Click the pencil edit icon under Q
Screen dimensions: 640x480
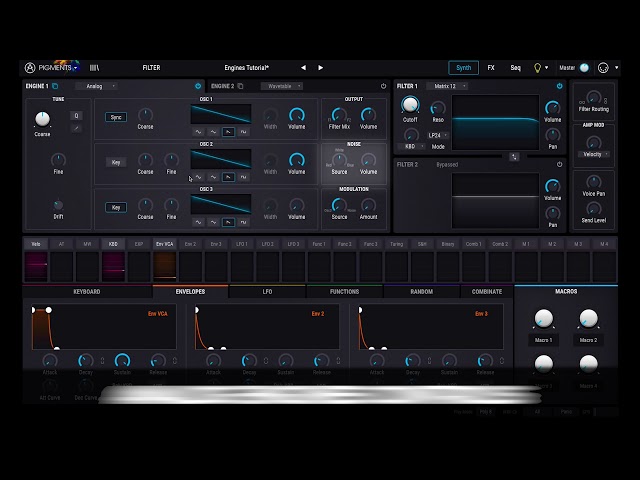[76, 129]
